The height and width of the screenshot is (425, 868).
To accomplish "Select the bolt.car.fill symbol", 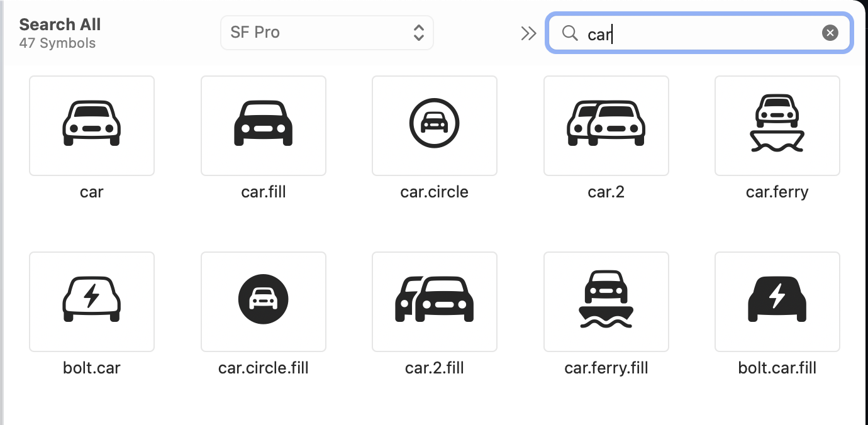I will click(777, 301).
